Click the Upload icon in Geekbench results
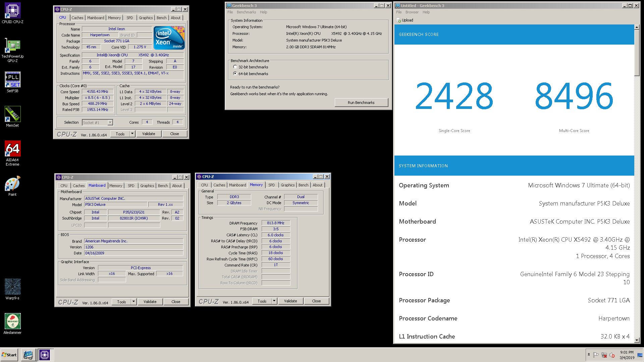 coord(398,20)
